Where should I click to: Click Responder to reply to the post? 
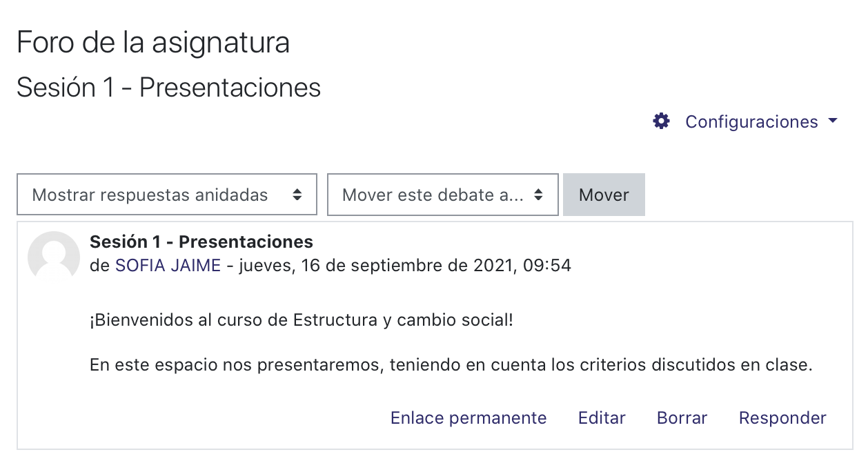click(782, 418)
